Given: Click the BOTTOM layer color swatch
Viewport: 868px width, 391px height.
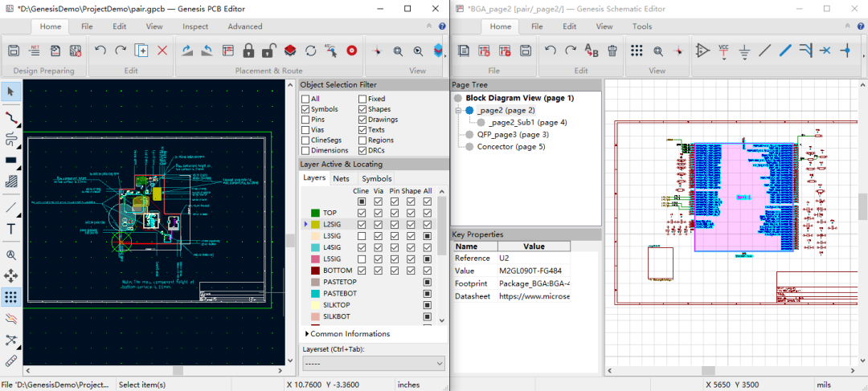Looking at the screenshot, I should coord(316,271).
